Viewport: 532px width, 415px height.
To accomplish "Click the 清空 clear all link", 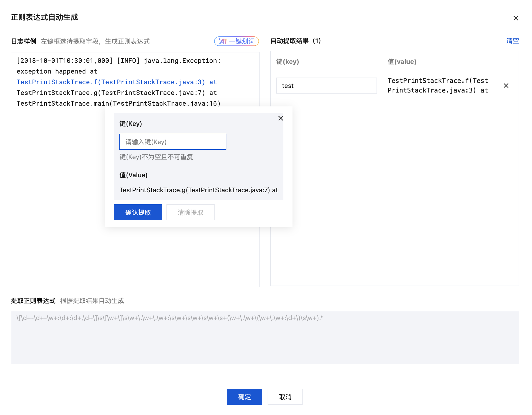I will pyautogui.click(x=512, y=41).
